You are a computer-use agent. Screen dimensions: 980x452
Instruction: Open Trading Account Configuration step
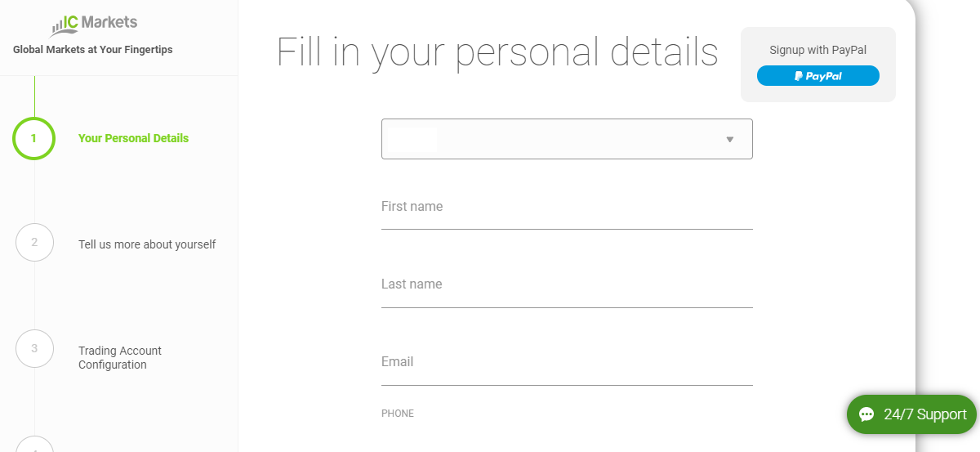[120, 358]
